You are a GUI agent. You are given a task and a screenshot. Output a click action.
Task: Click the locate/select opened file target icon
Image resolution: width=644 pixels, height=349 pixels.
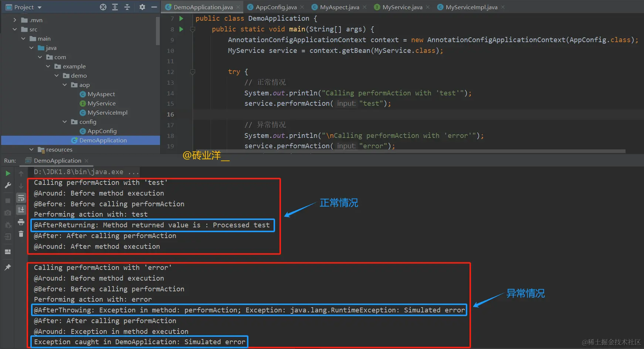(x=103, y=7)
